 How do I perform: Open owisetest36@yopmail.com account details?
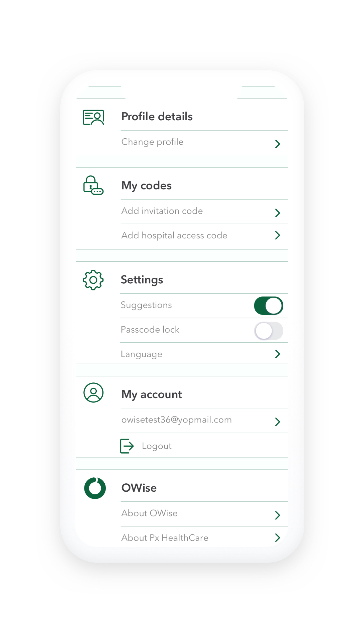204,421
